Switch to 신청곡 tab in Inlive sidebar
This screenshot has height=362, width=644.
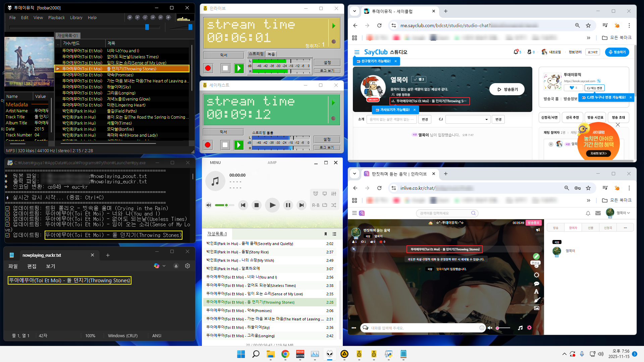pos(608,228)
